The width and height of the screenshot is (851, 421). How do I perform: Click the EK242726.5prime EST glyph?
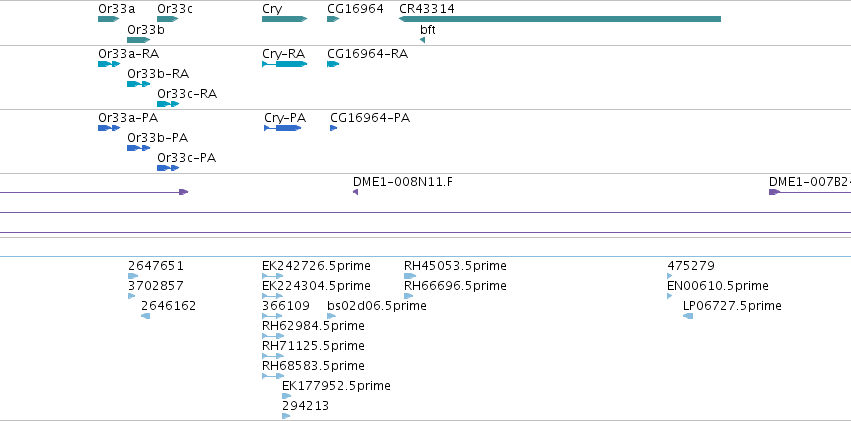click(x=272, y=276)
